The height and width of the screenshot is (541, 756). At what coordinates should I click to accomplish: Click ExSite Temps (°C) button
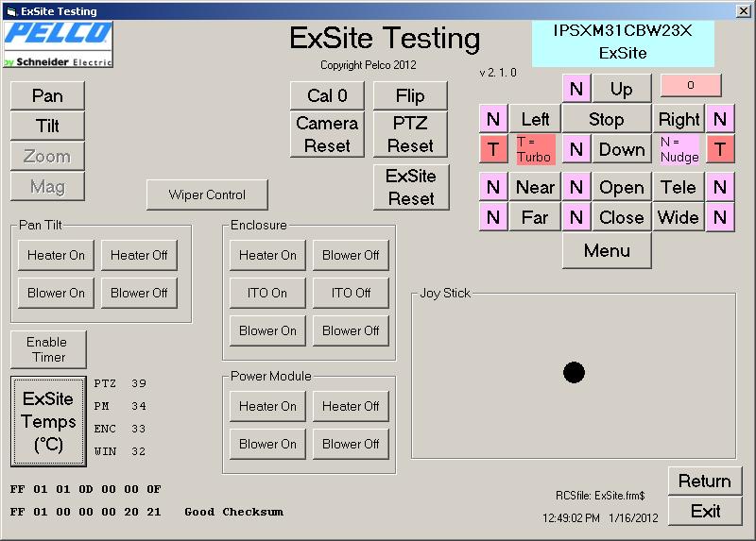pos(48,421)
